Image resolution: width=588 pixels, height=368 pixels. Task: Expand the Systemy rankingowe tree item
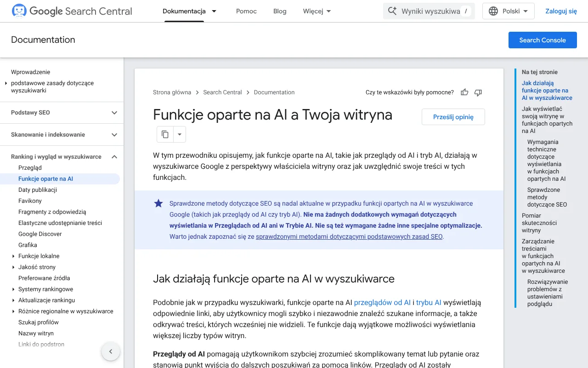[13, 289]
